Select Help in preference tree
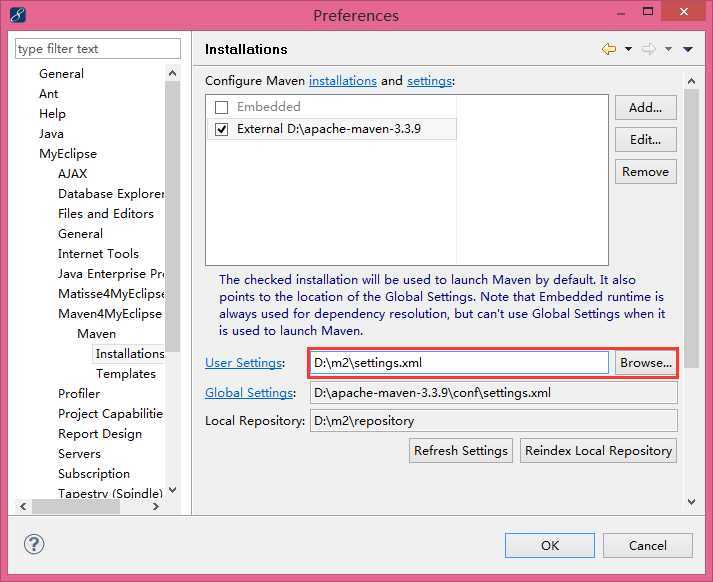This screenshot has width=713, height=582. [x=52, y=114]
